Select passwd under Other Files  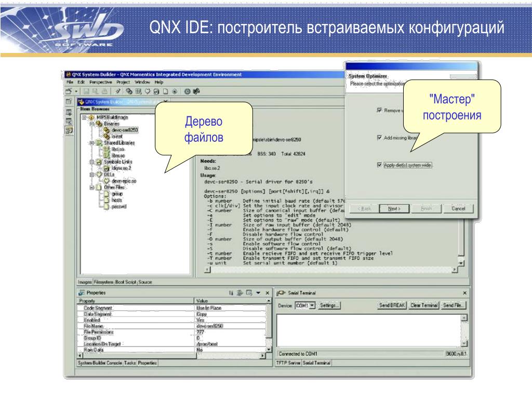pyautogui.click(x=119, y=206)
